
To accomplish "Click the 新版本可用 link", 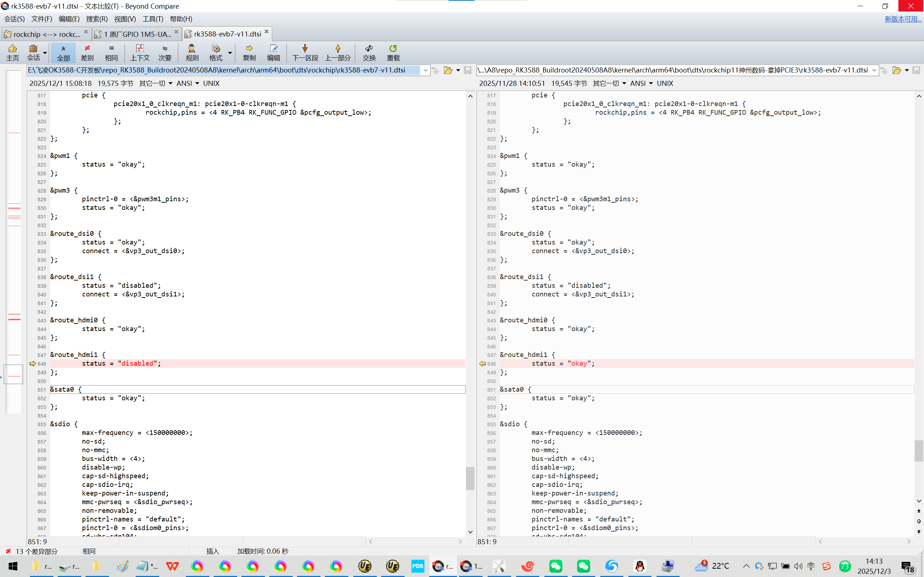I will point(903,19).
